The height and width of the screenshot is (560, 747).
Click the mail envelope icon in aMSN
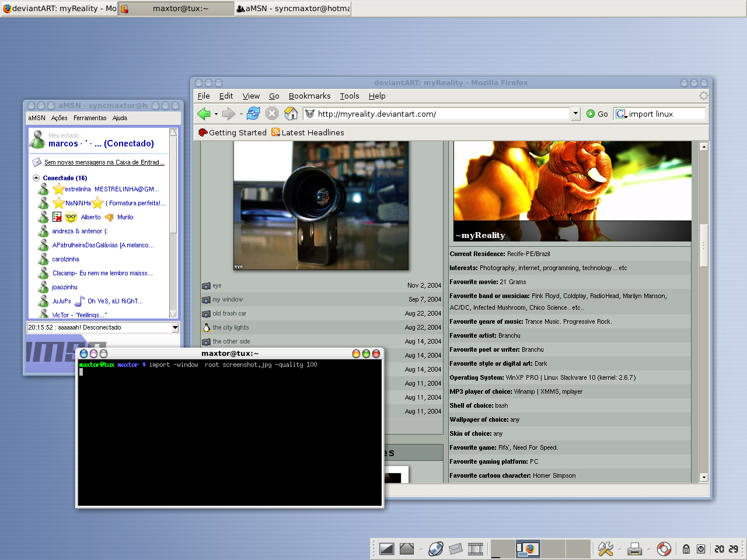coord(36,162)
